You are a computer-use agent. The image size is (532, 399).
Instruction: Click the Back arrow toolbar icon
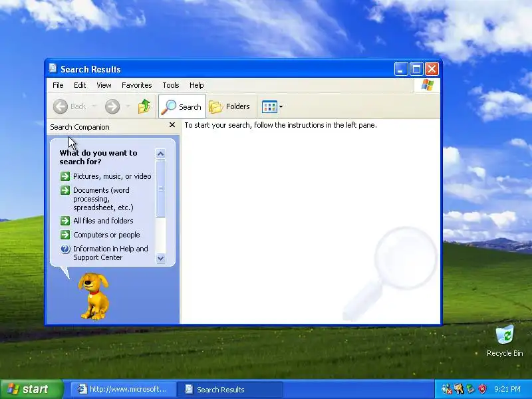pos(61,106)
